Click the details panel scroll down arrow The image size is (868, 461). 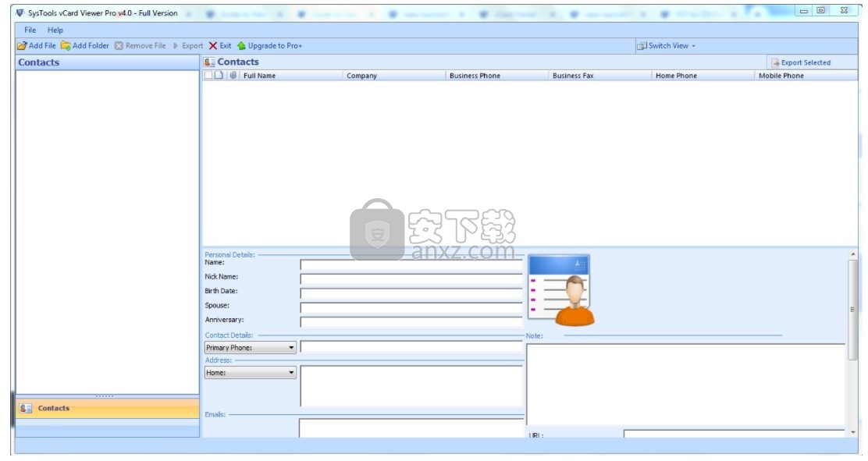click(x=852, y=432)
